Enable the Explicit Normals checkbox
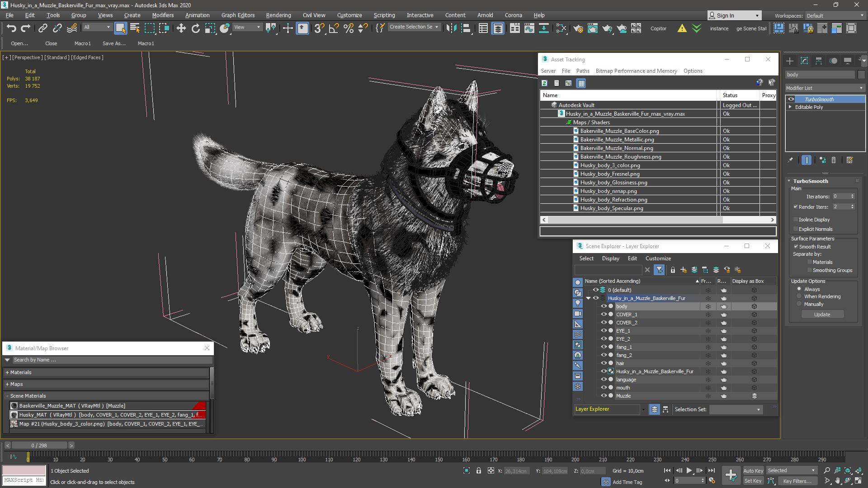The height and width of the screenshot is (488, 868). click(x=796, y=229)
